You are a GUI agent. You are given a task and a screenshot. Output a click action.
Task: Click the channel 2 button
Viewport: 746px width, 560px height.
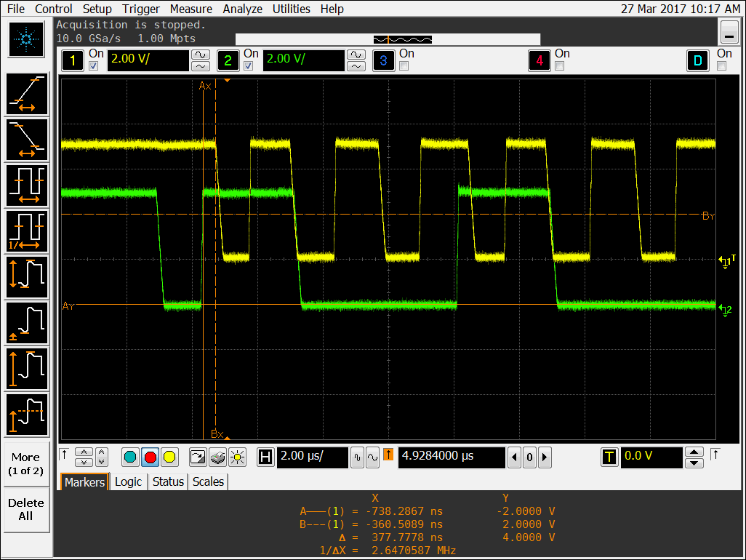pos(228,60)
